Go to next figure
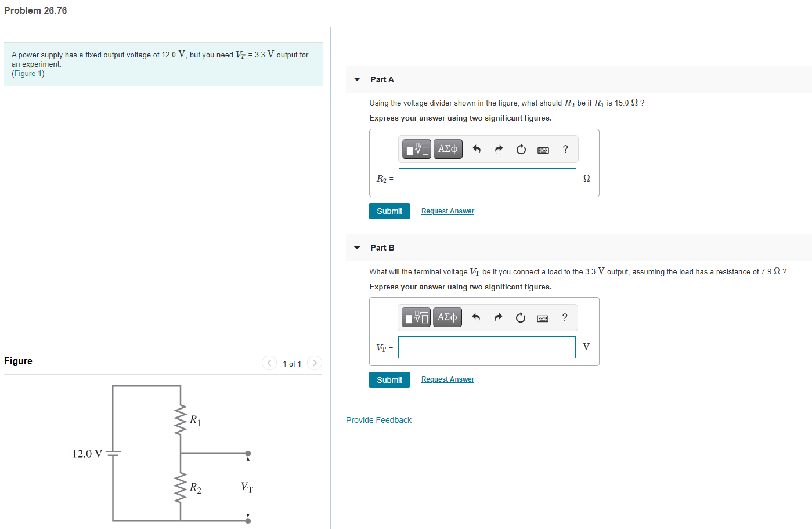 315,363
